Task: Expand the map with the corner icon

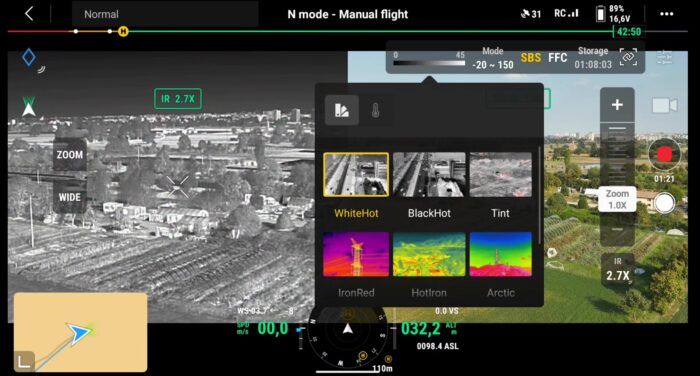Action: coord(24,361)
